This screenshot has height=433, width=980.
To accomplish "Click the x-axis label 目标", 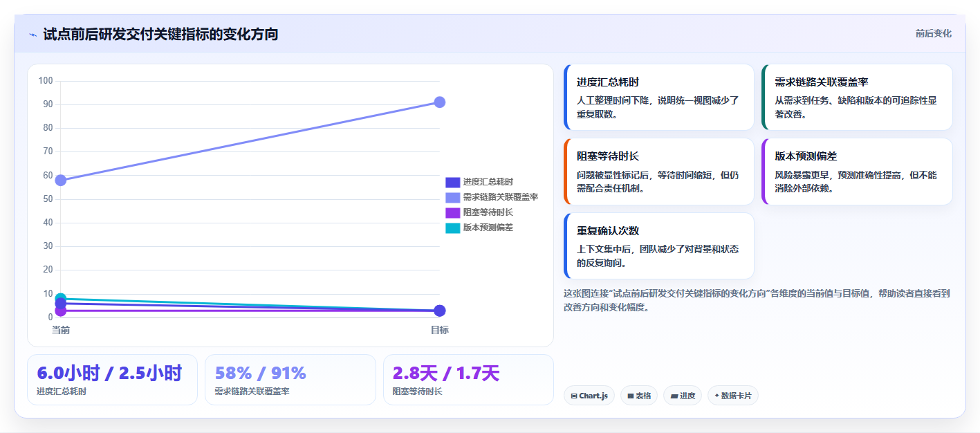I will (x=439, y=330).
